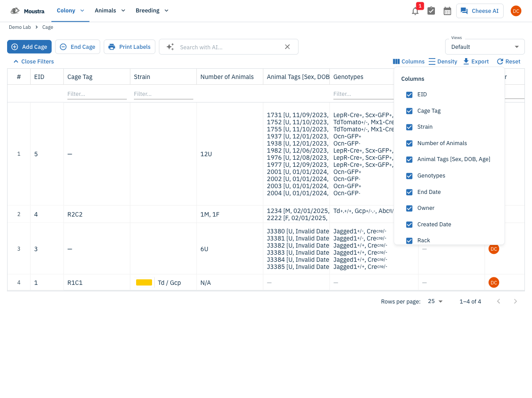Toggle the Owner column checkbox
The image size is (532, 398).
(409, 208)
